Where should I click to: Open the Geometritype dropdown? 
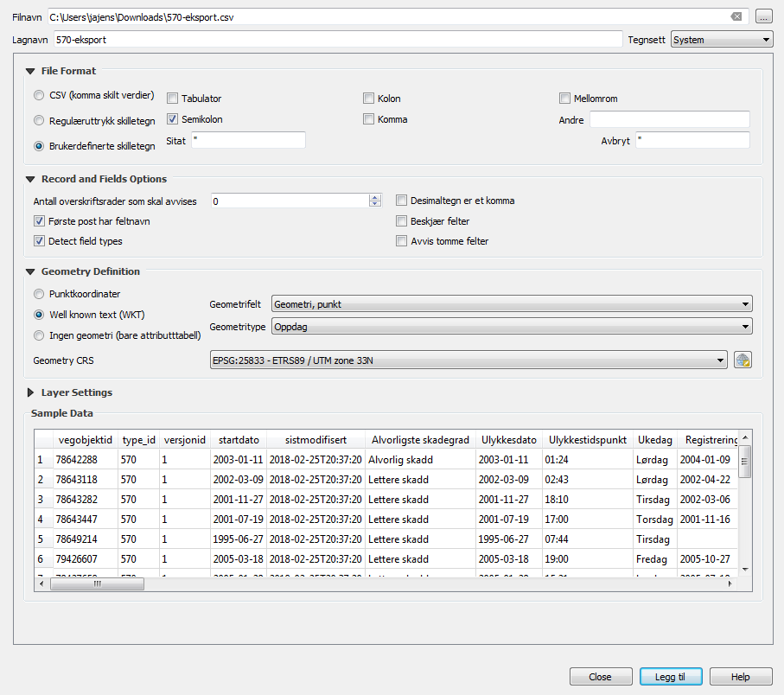coord(512,327)
